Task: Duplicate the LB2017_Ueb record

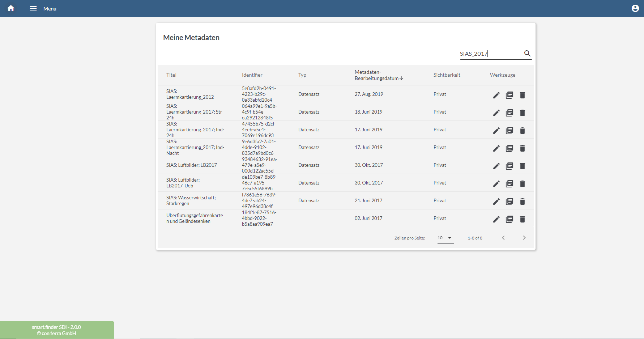Action: coord(509,184)
